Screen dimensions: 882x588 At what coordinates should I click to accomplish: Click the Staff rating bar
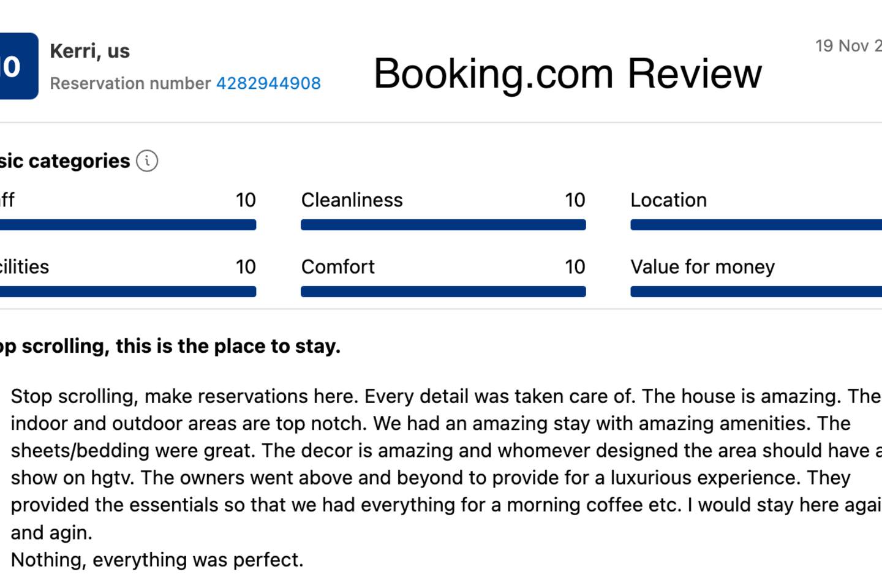[x=127, y=225]
